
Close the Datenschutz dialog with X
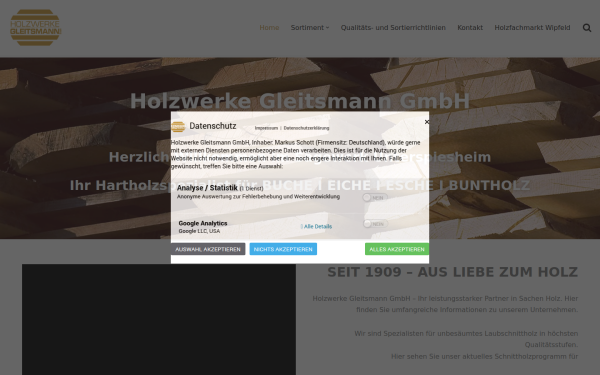click(x=427, y=122)
